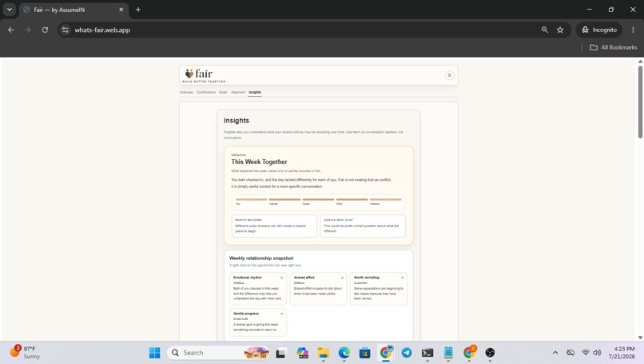Viewport: 644px width, 364px height.
Task: Open the Wi-Fi network tray icon
Action: (x=586, y=353)
